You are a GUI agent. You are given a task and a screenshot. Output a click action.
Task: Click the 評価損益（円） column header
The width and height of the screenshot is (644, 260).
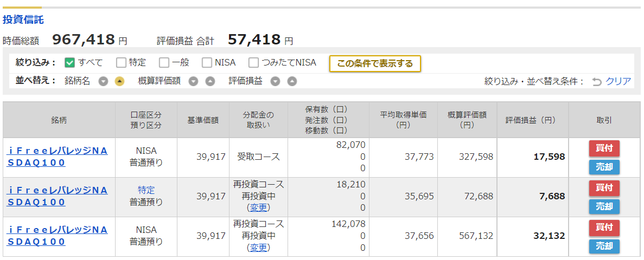click(533, 120)
